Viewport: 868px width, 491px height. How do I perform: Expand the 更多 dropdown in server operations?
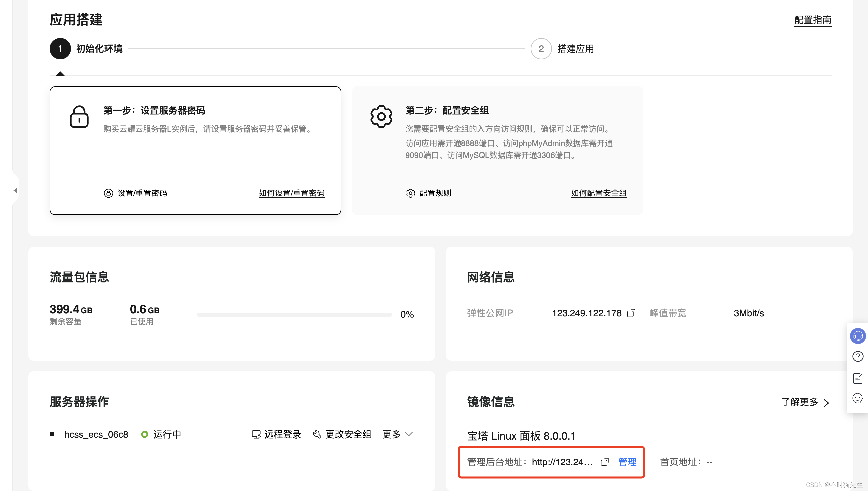(398, 434)
